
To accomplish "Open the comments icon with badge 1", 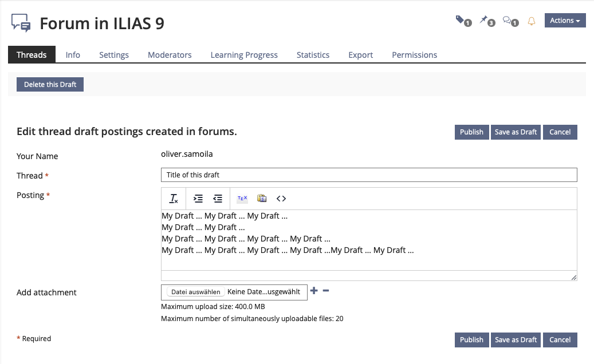I will pos(510,21).
